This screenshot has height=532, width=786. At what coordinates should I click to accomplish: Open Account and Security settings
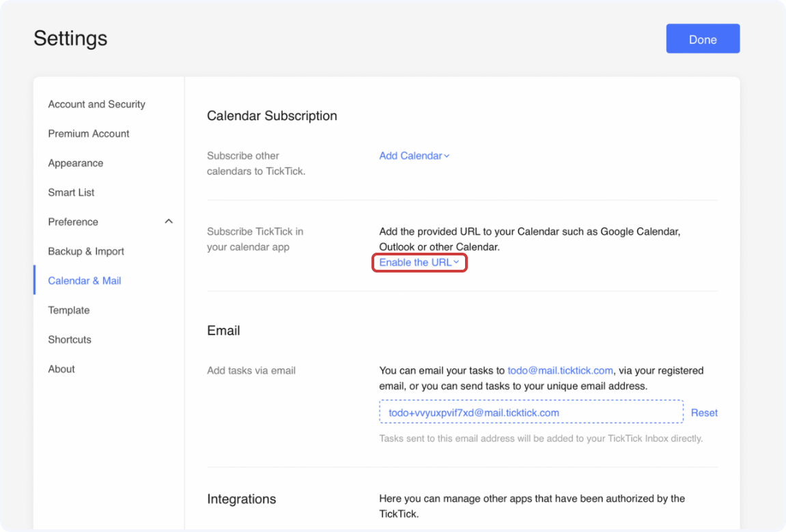click(96, 104)
